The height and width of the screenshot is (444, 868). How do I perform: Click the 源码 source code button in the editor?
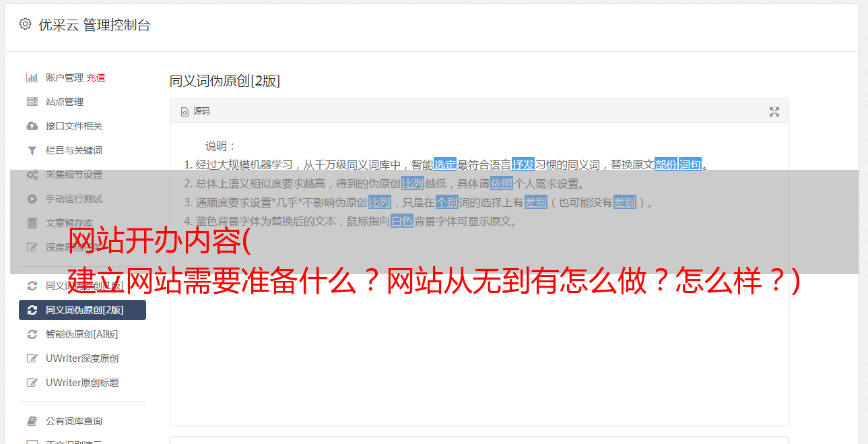(195, 111)
